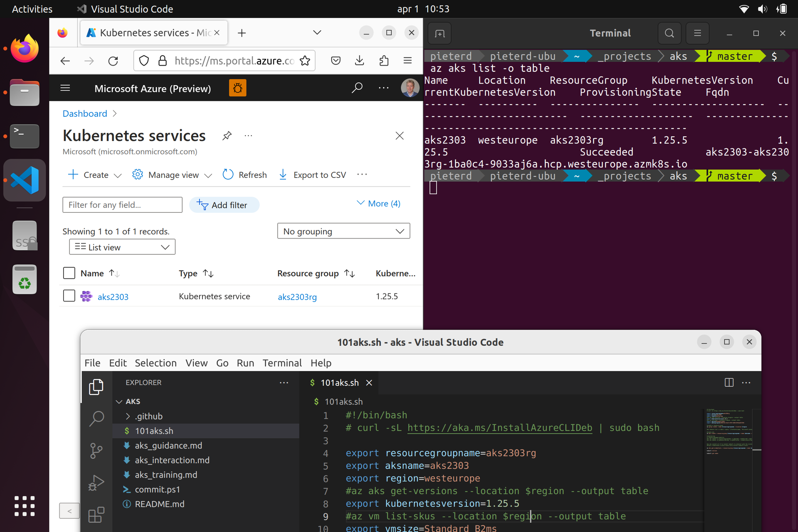
Task: Open the File menu in VS Code
Action: pos(92,363)
